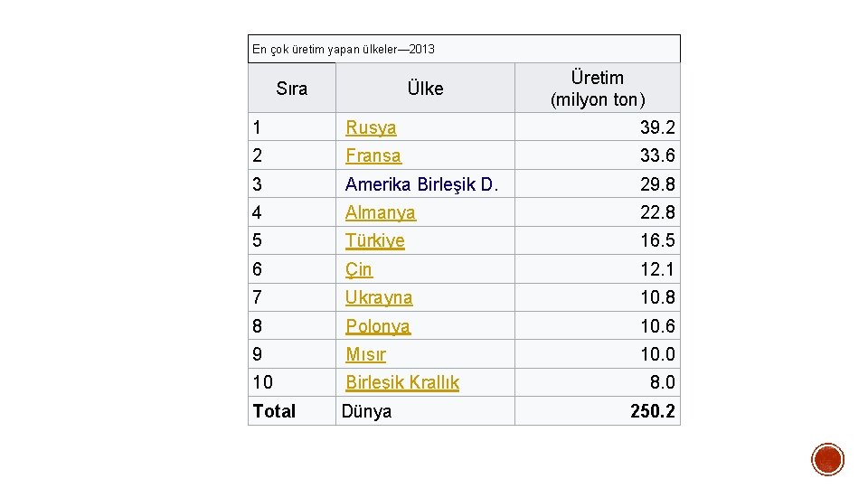Viewport: 868px width, 488px height.
Task: Click the Total row label
Action: tap(274, 411)
